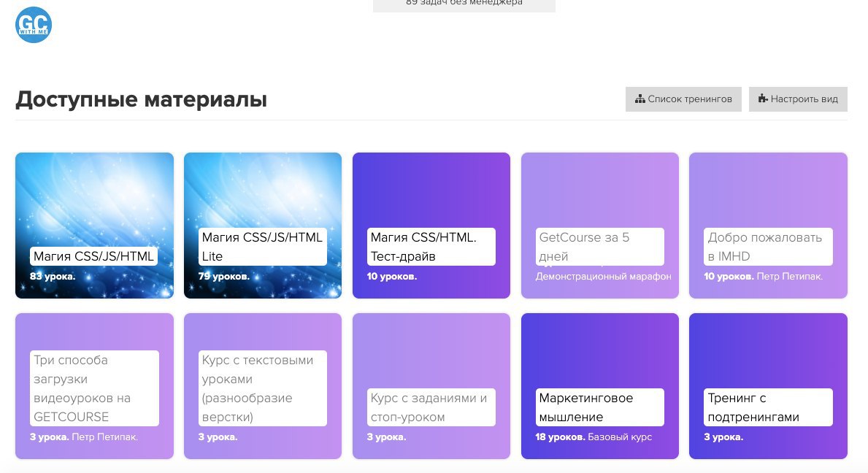
Task: Click the 79 уроков label
Action: (x=224, y=277)
